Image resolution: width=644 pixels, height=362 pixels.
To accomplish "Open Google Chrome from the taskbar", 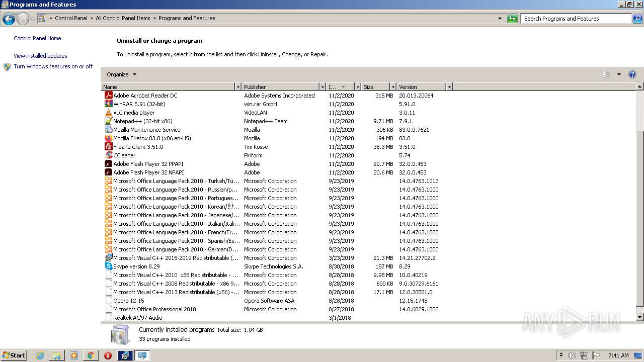I will 91,355.
